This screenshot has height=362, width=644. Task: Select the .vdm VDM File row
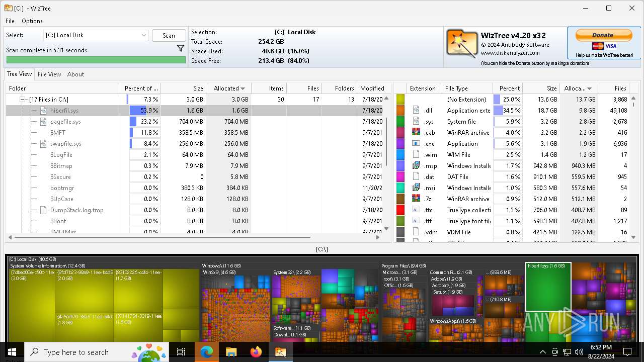coord(512,232)
